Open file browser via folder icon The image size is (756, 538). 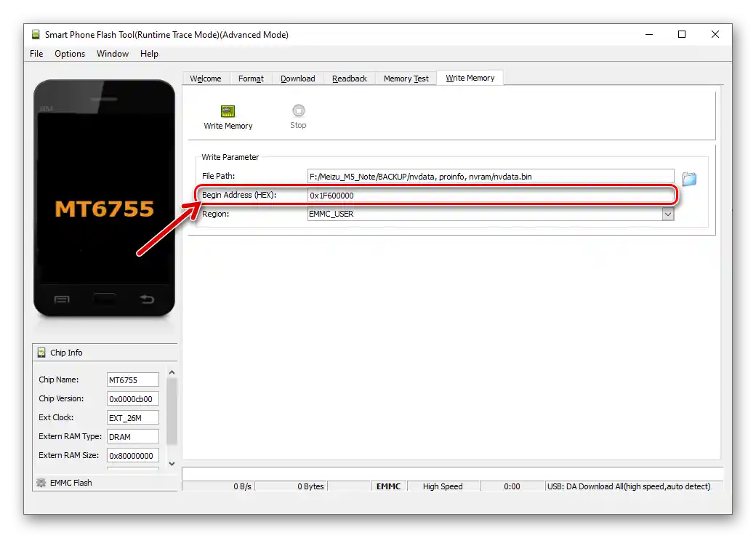[x=688, y=179]
